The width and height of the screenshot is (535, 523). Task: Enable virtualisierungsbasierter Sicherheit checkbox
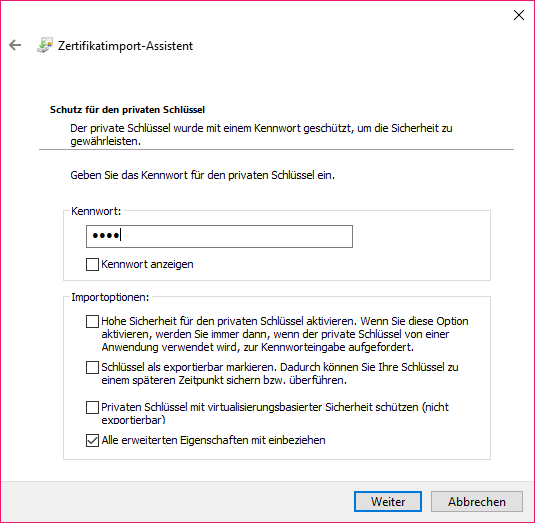click(92, 407)
